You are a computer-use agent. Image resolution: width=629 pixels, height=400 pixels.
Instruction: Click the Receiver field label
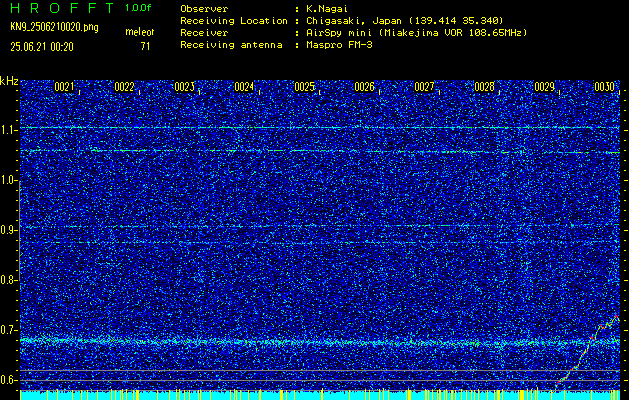(x=204, y=33)
